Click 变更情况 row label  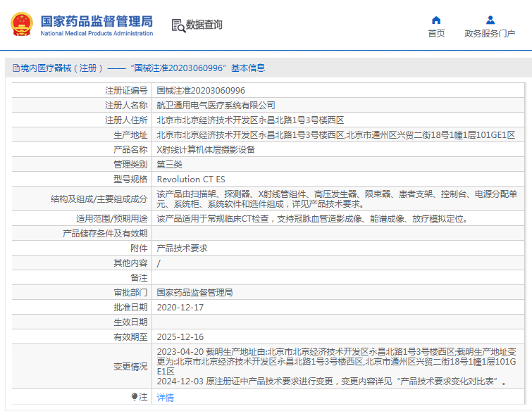coord(130,367)
